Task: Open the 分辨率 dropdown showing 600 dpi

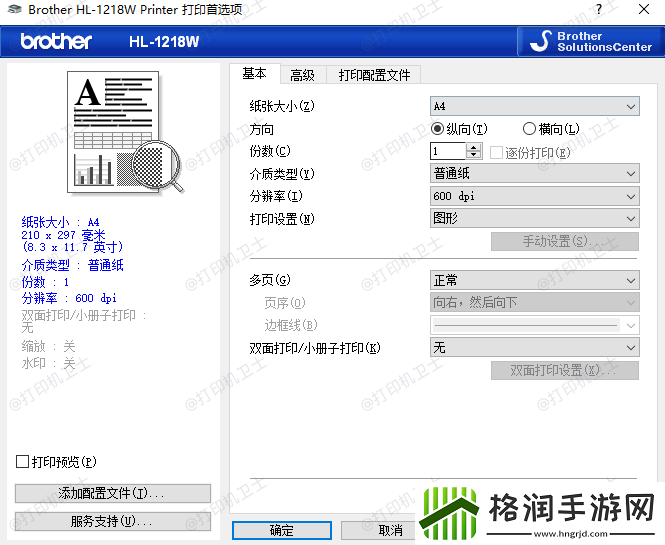Action: click(534, 196)
